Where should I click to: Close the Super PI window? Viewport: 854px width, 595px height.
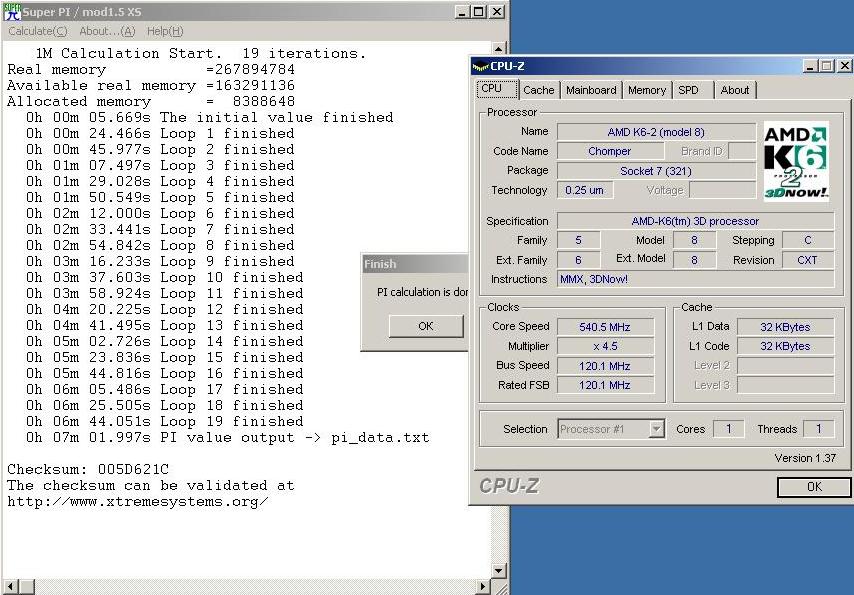pyautogui.click(x=497, y=12)
